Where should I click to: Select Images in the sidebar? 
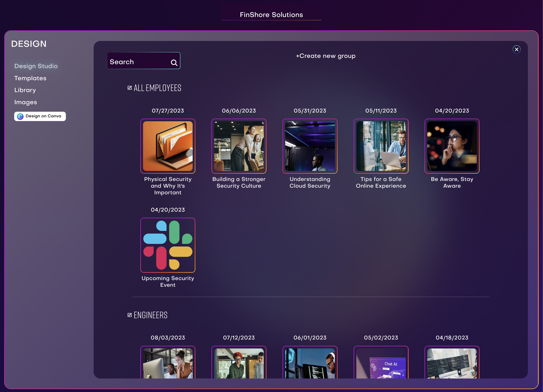click(x=25, y=102)
